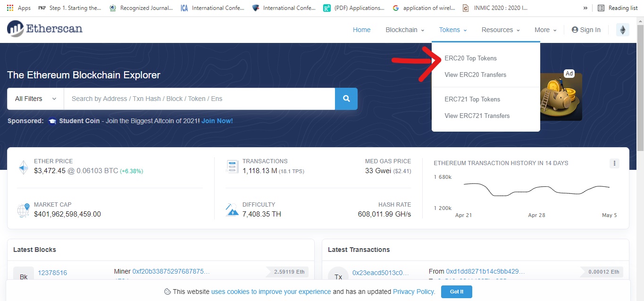Click the 1,118.13 M transactions value
Viewport: 644px width, 301px height.
[259, 171]
